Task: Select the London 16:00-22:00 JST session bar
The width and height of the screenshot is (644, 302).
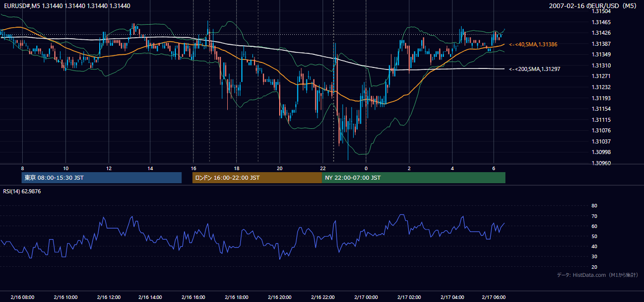Action: (257, 178)
